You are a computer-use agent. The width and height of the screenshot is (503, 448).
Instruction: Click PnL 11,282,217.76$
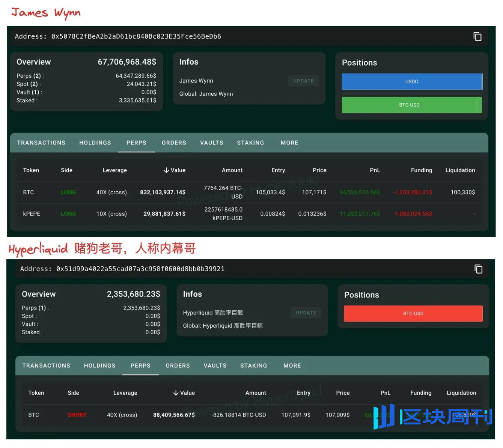(x=360, y=214)
